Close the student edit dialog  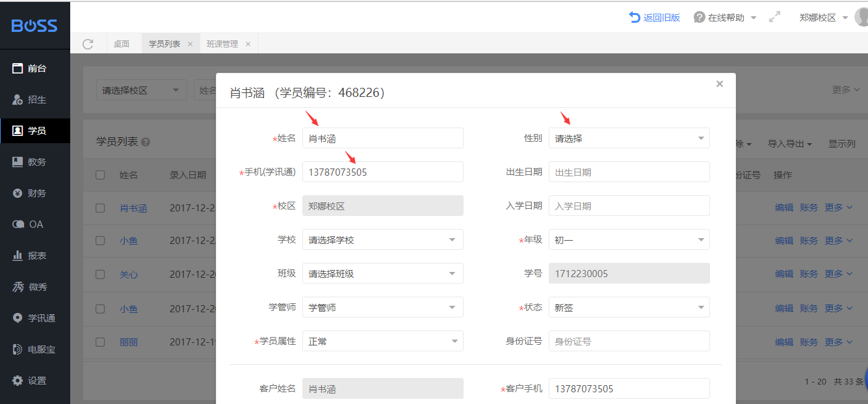click(x=720, y=84)
